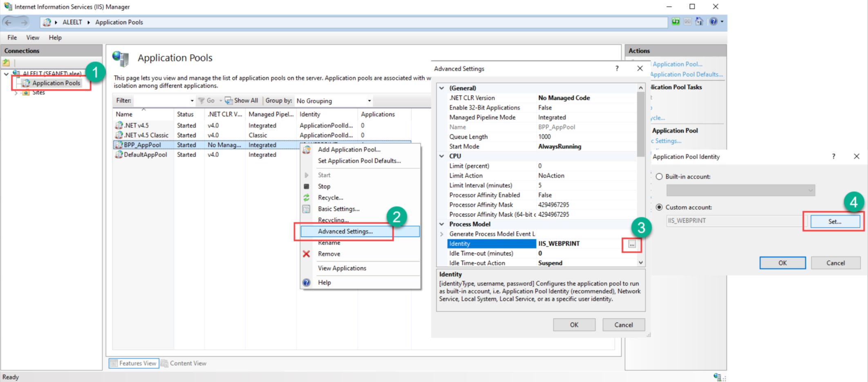Sort by the Status column header
This screenshot has width=868, height=382.
189,115
